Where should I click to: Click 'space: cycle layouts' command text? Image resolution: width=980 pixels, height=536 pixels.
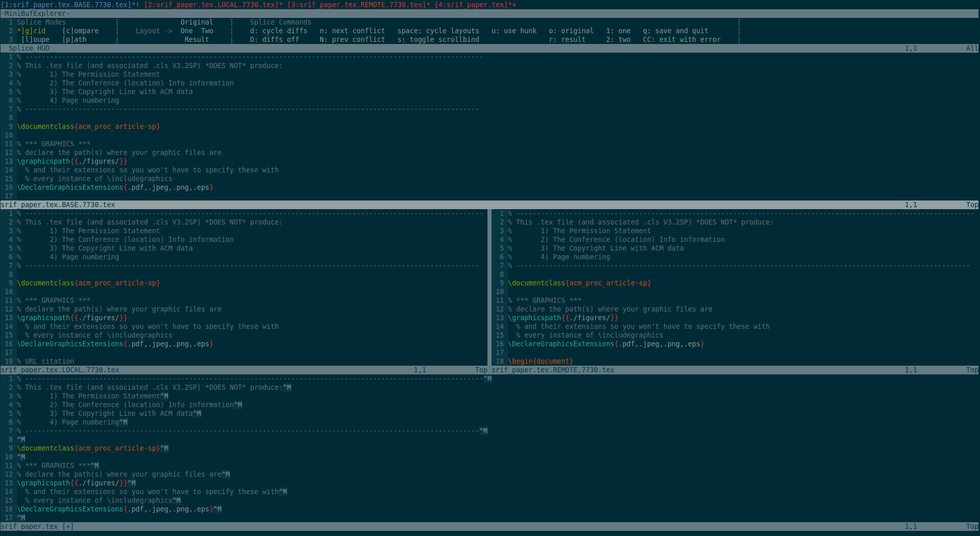click(x=438, y=31)
